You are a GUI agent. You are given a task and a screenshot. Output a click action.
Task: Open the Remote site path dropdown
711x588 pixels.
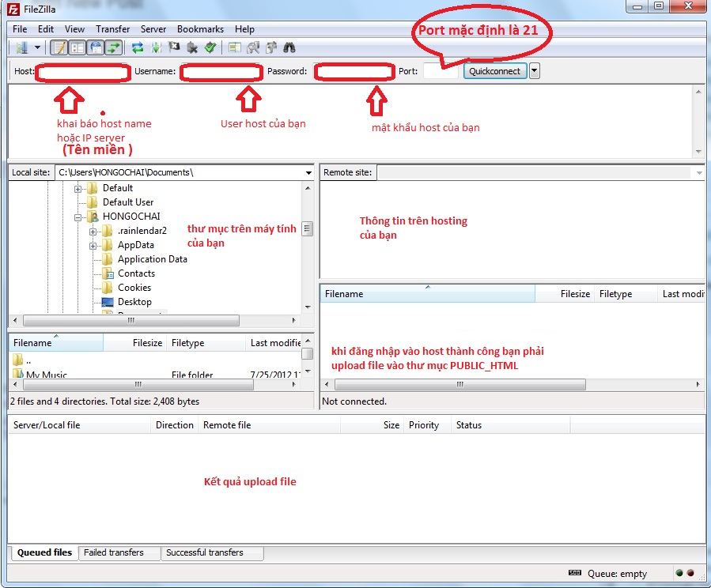click(x=699, y=172)
